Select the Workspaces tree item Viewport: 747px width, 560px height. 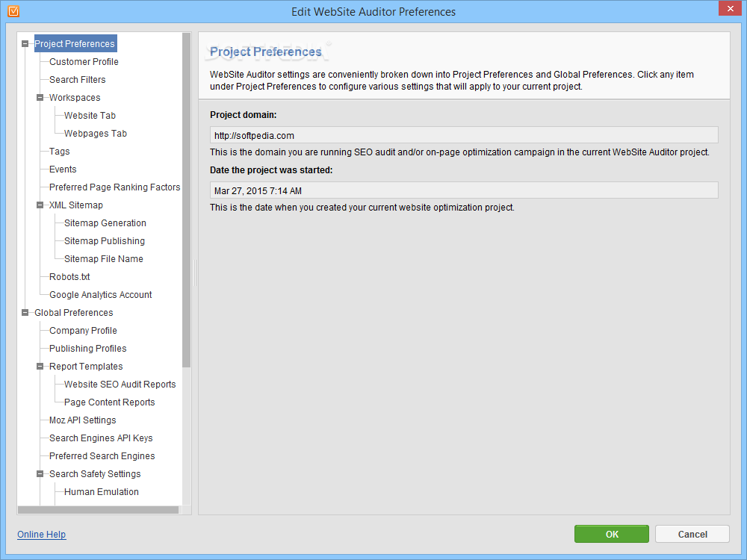[x=75, y=98]
